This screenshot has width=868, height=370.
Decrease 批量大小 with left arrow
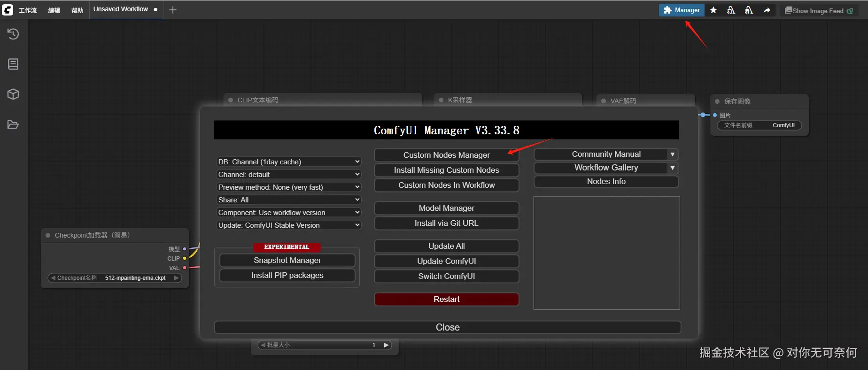pos(263,345)
